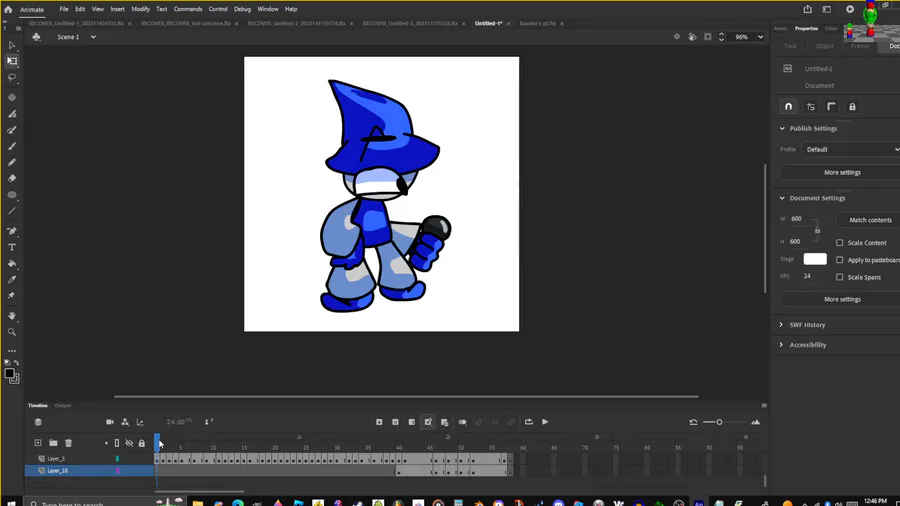Click More settings under Publish Settings

842,172
